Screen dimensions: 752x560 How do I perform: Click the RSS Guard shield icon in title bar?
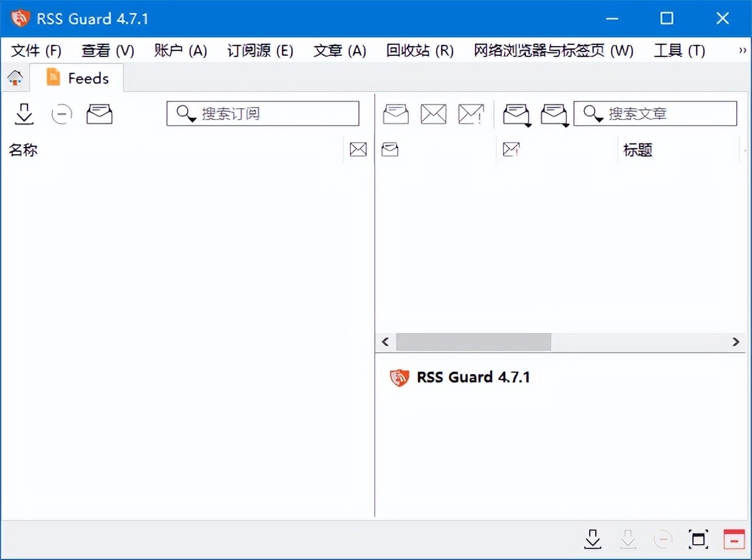(x=20, y=18)
